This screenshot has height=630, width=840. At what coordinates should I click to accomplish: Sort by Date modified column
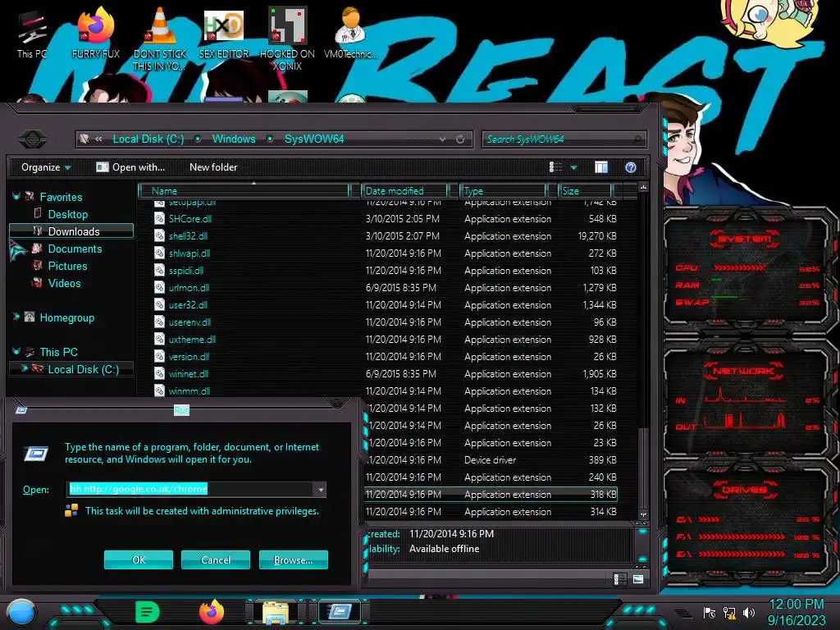click(404, 190)
